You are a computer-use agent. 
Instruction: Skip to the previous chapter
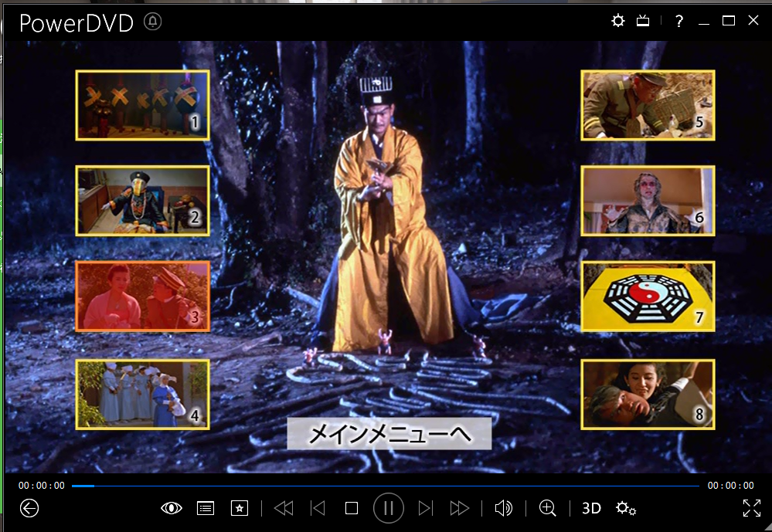(x=318, y=508)
